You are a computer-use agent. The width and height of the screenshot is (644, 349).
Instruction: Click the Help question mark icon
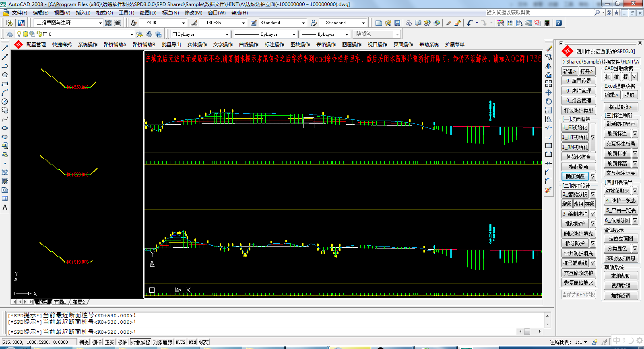[559, 23]
